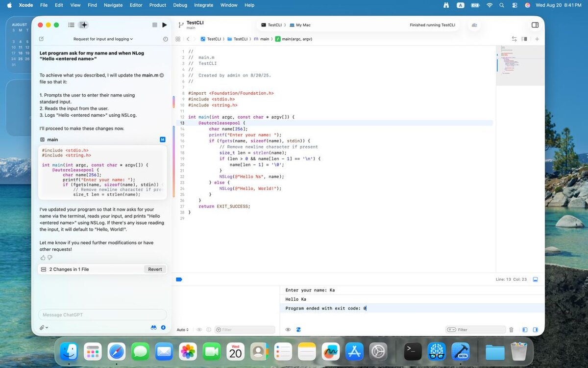
Task: Open the variables filter options dropdown
Action: click(x=218, y=330)
